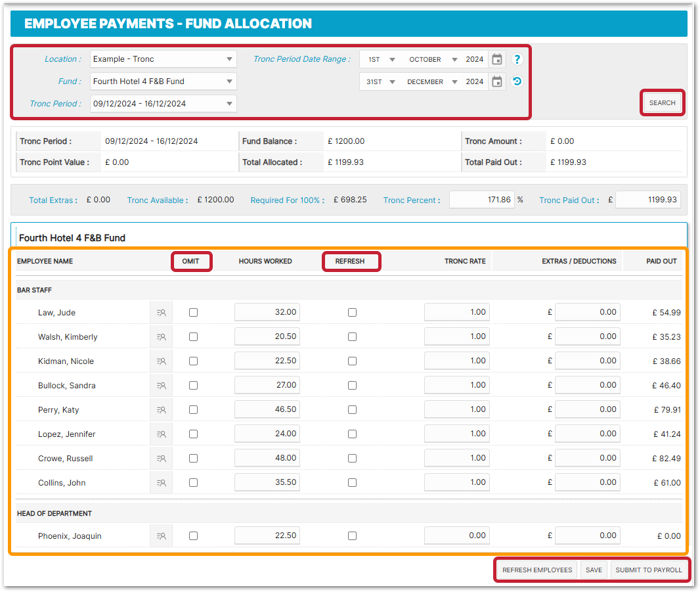Viewport: 700px width, 592px height.
Task: Open employee details icon for Law, Jude
Action: 161,313
